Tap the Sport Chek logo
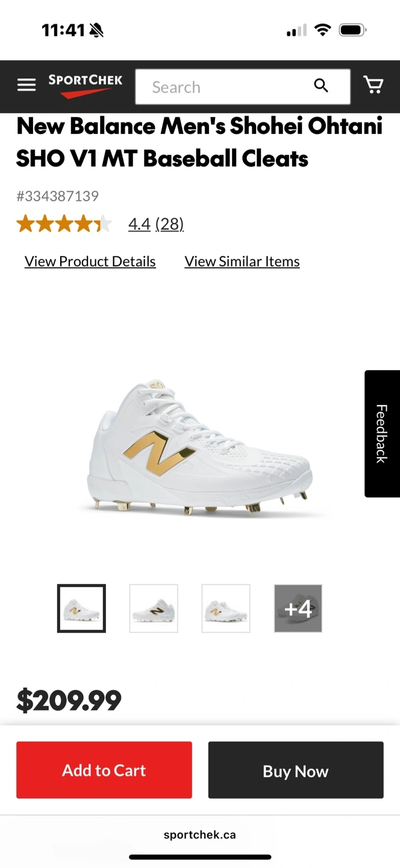 point(86,86)
